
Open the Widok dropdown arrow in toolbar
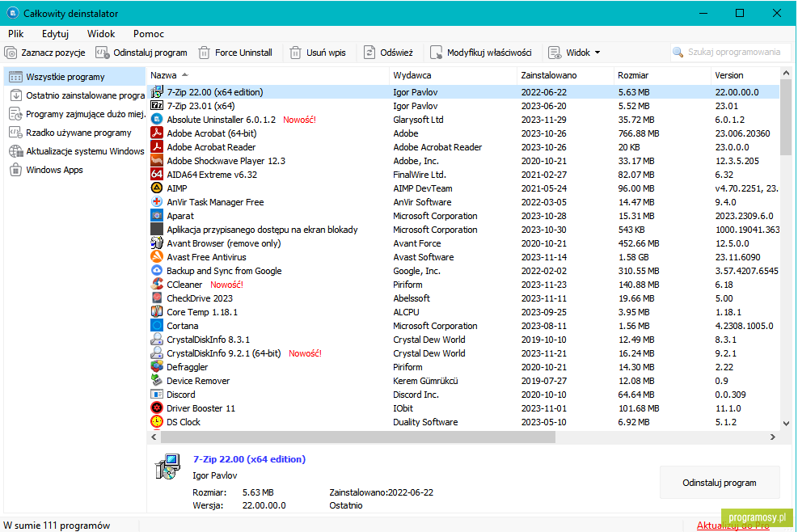tap(597, 53)
